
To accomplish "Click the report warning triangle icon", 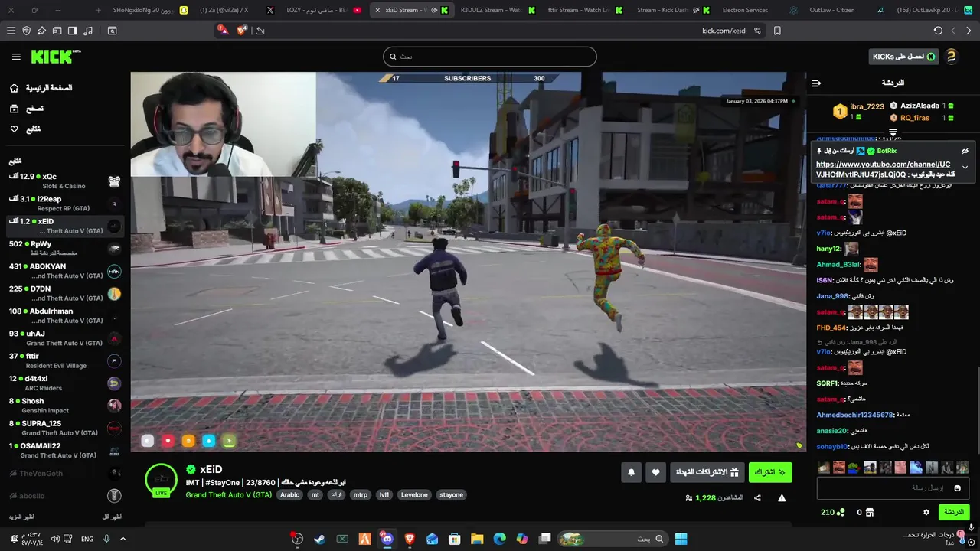I will [782, 498].
